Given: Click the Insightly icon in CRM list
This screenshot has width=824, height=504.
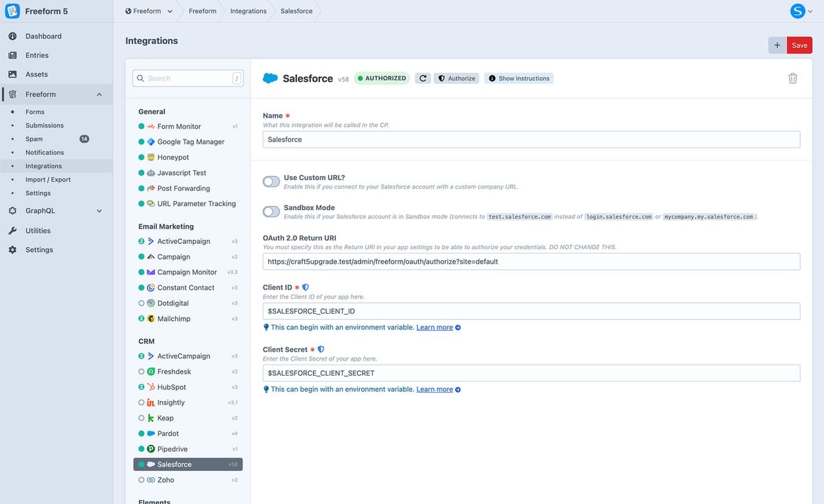Looking at the screenshot, I should (151, 402).
